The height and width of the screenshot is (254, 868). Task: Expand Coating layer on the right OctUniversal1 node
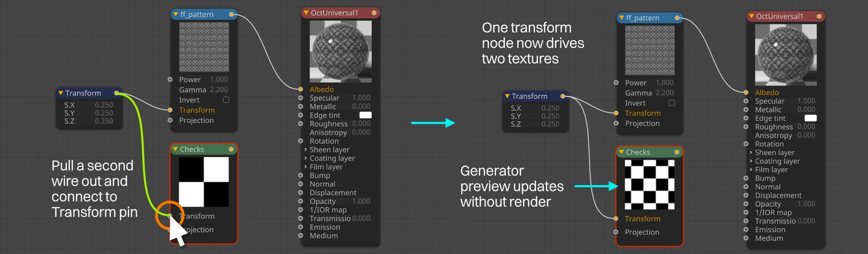tap(751, 161)
